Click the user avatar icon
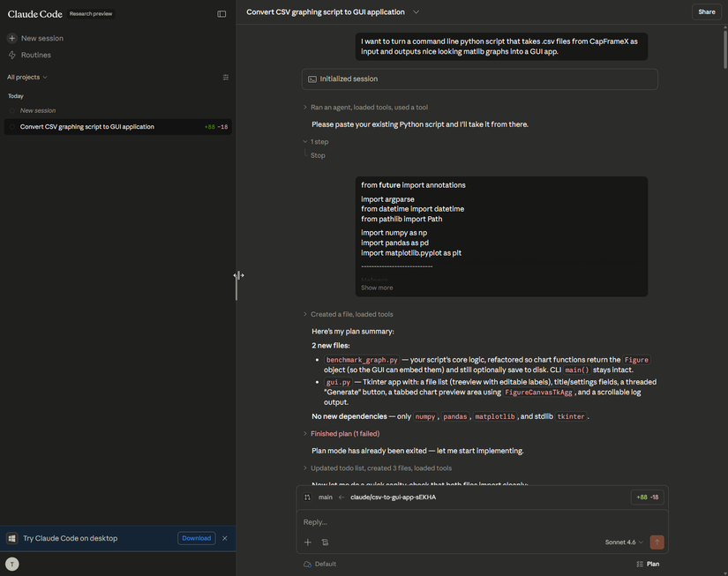 pyautogui.click(x=12, y=564)
